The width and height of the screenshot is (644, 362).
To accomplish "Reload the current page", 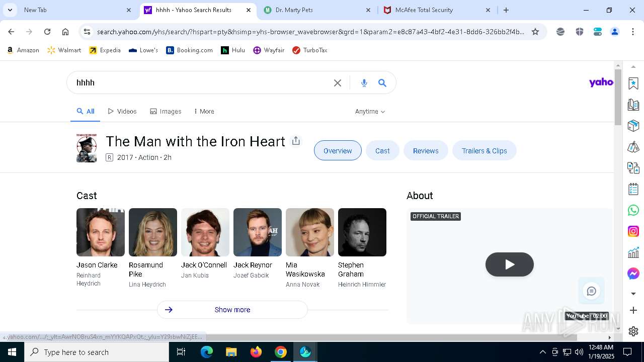I will pyautogui.click(x=47, y=32).
